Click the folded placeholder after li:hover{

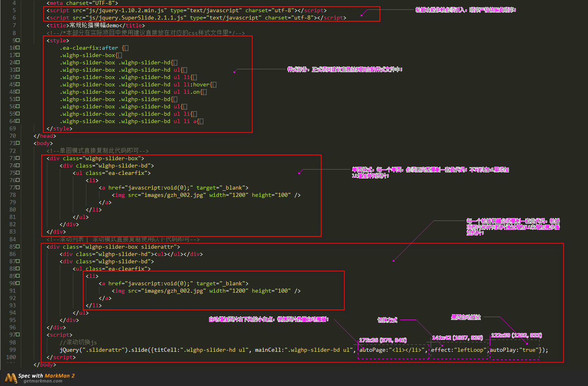(x=214, y=85)
